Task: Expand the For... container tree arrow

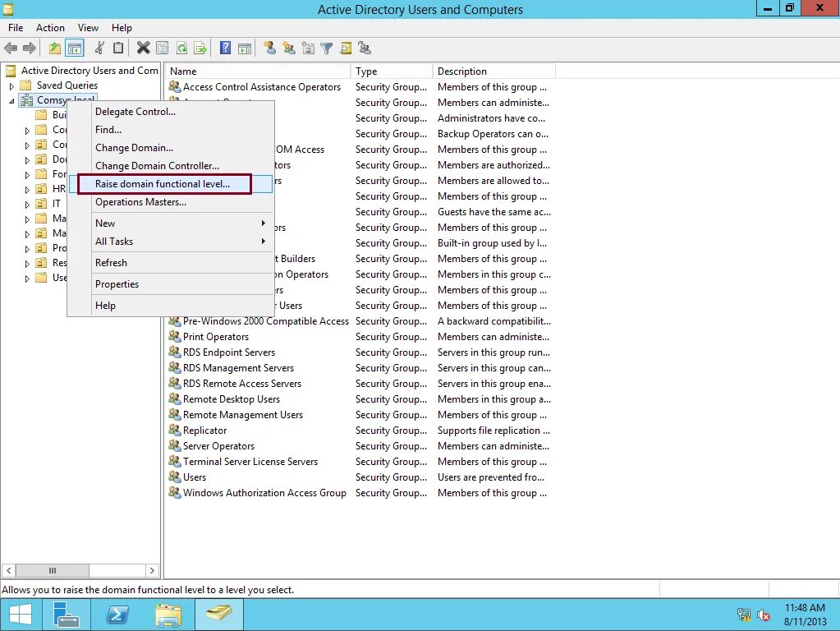Action: [x=27, y=175]
